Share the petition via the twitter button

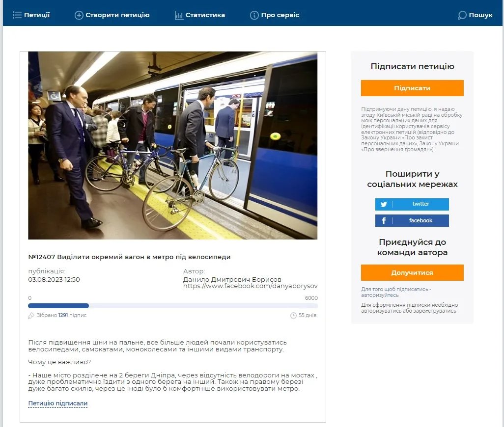pyautogui.click(x=412, y=204)
